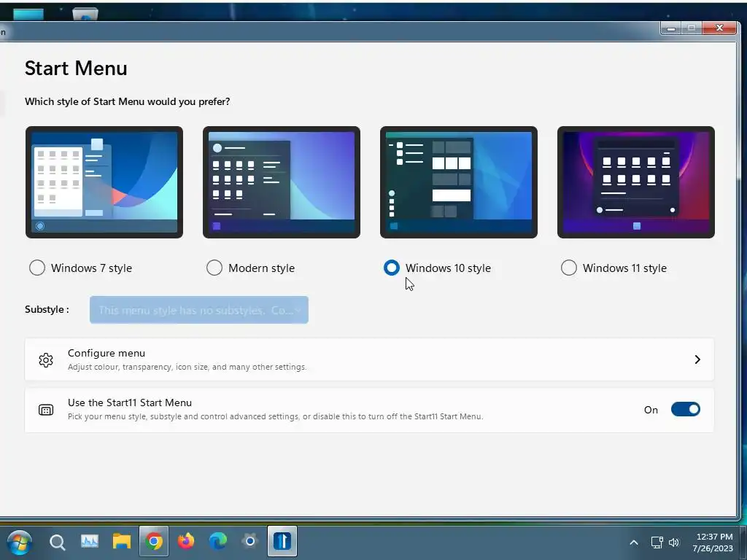Open the Substyle dropdown

199,310
